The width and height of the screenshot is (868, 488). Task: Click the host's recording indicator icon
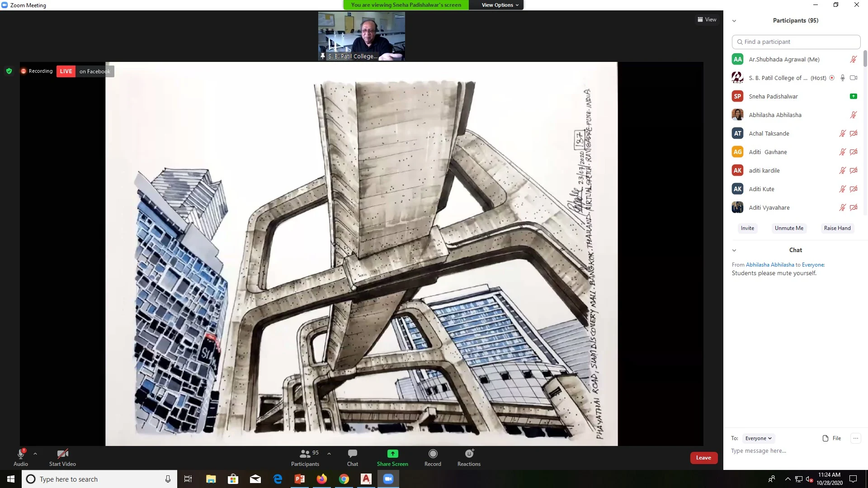[832, 78]
